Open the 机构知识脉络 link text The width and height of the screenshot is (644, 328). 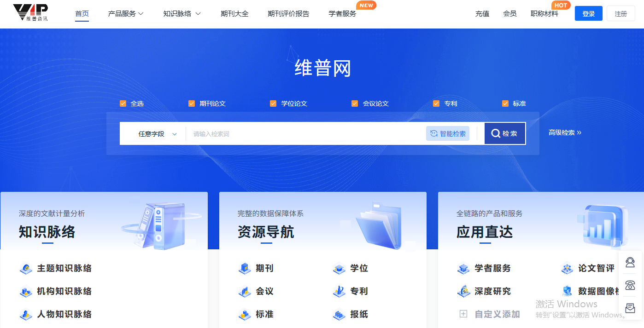pos(64,291)
